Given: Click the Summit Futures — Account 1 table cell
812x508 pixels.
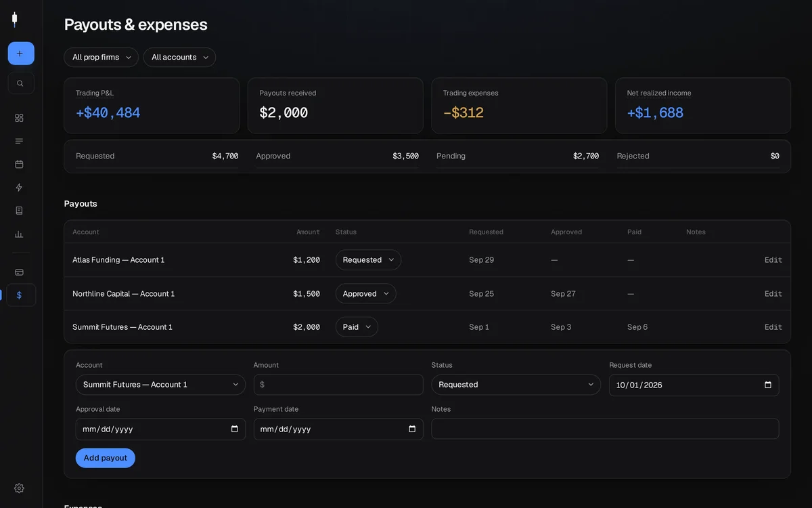Looking at the screenshot, I should pyautogui.click(x=122, y=327).
